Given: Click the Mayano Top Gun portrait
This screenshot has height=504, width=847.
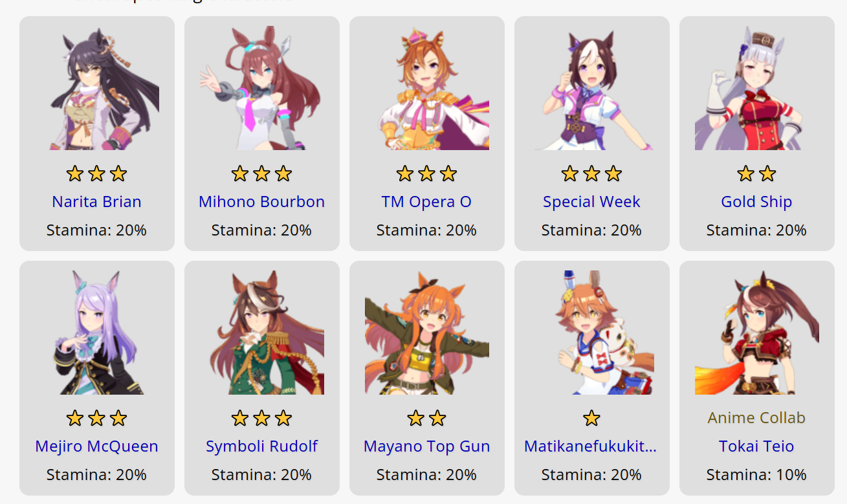Looking at the screenshot, I should tap(427, 333).
